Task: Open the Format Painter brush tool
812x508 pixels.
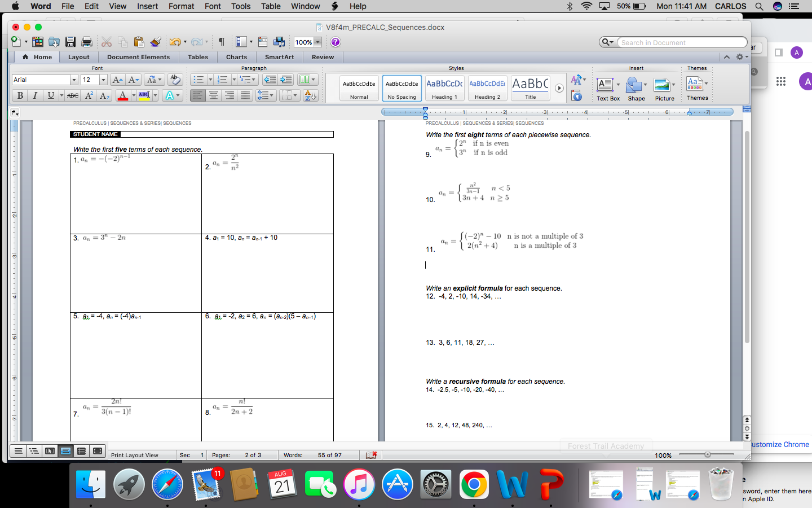Action: coord(156,41)
